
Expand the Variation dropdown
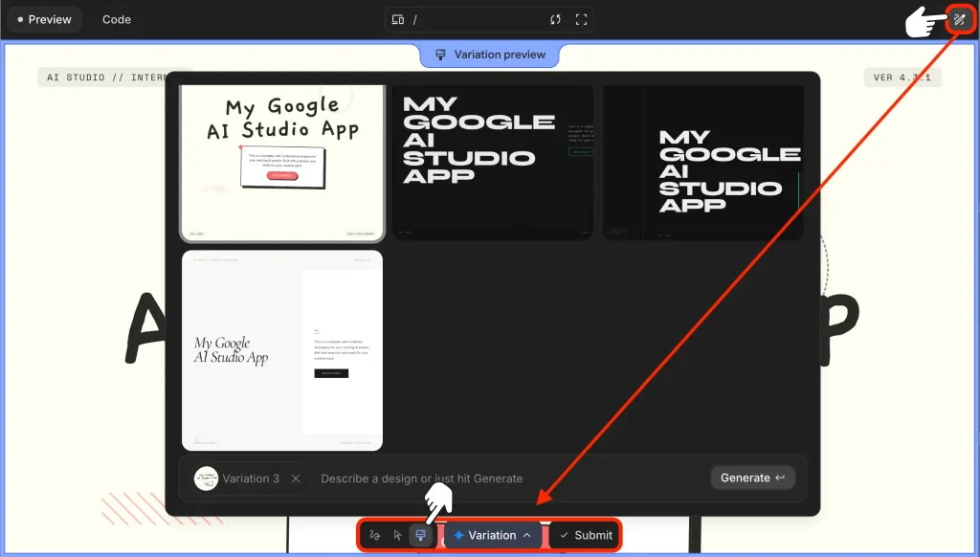click(x=493, y=535)
